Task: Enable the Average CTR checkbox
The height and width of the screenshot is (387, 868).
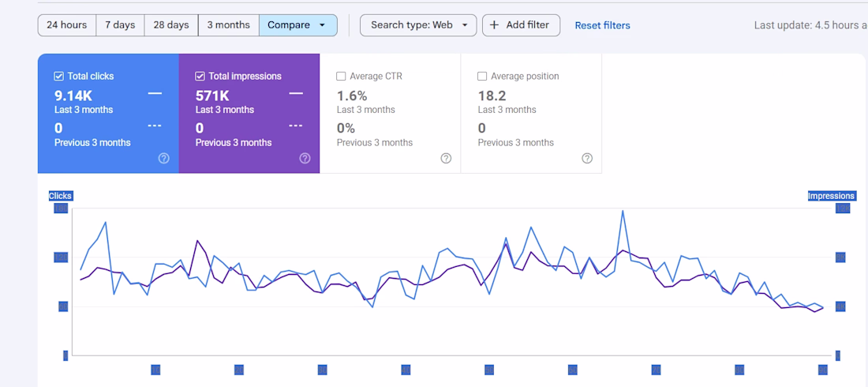Action: tap(341, 77)
